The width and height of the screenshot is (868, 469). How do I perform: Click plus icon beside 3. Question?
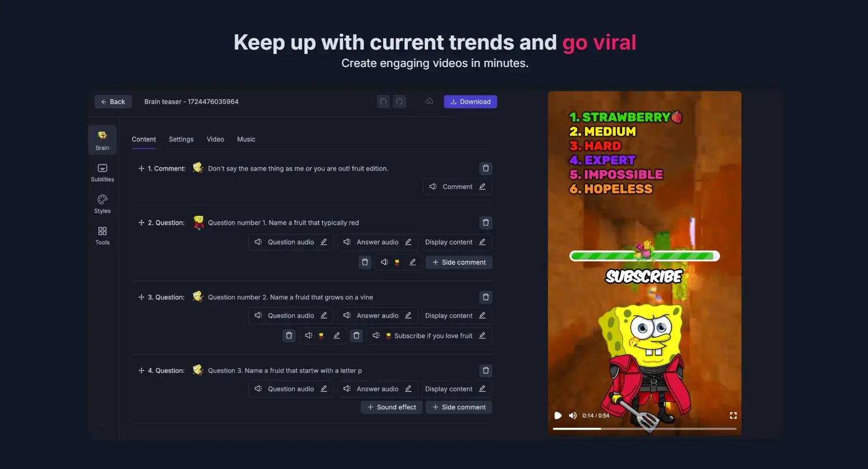click(141, 297)
